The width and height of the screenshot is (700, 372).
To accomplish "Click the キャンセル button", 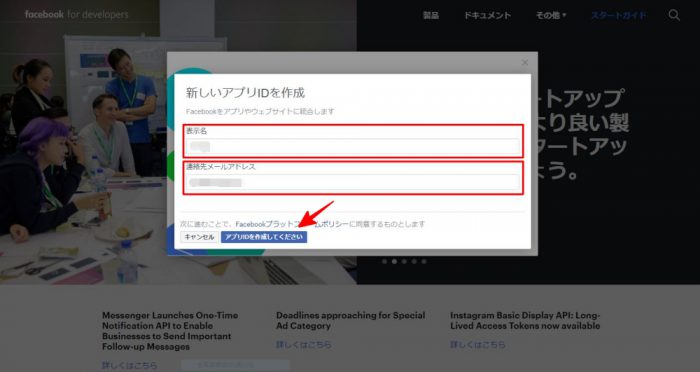I will (x=200, y=237).
